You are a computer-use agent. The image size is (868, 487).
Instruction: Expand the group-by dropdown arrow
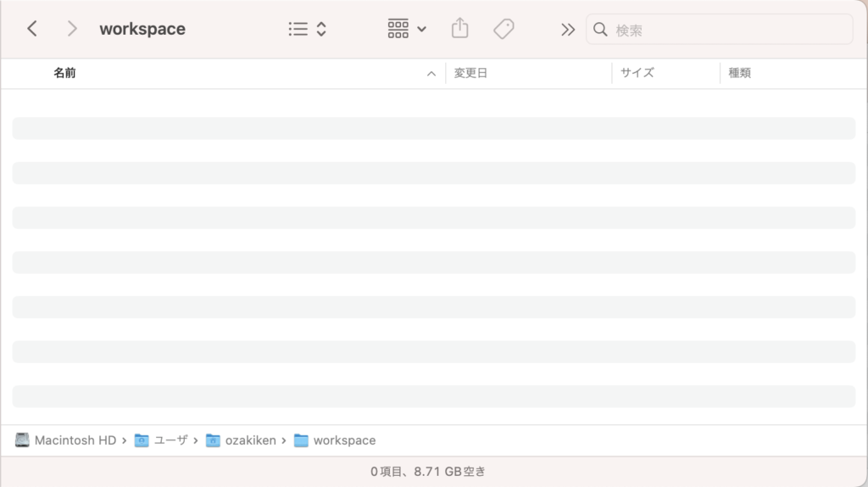tap(422, 29)
